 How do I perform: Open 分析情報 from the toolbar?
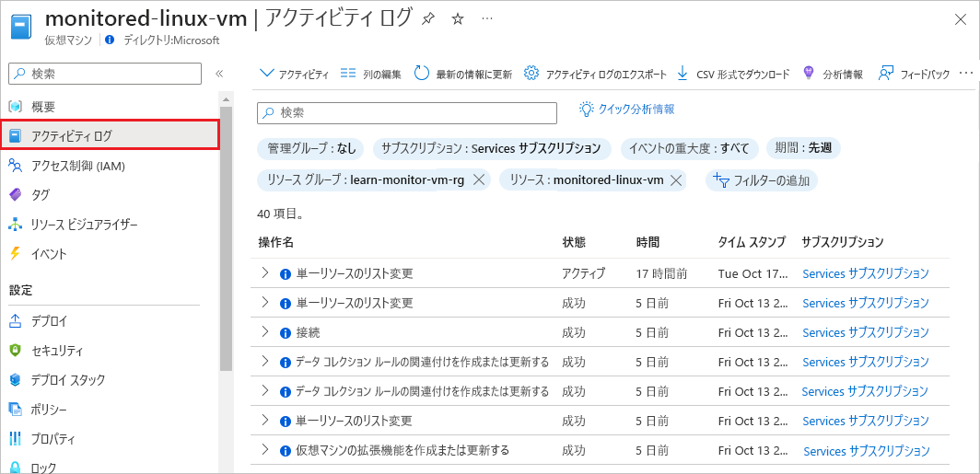(x=833, y=74)
